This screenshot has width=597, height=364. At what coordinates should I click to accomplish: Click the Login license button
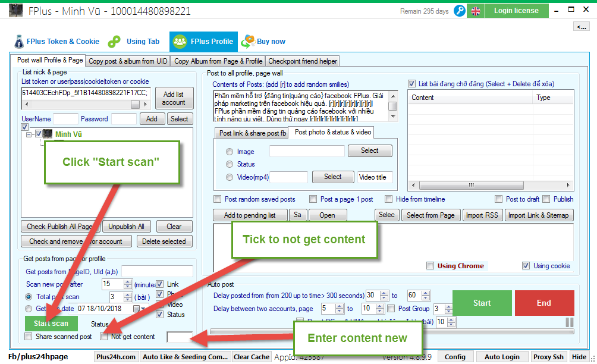(x=516, y=11)
